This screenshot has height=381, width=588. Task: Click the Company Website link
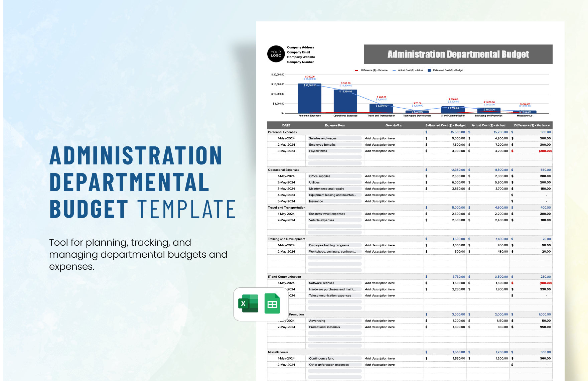tap(301, 57)
